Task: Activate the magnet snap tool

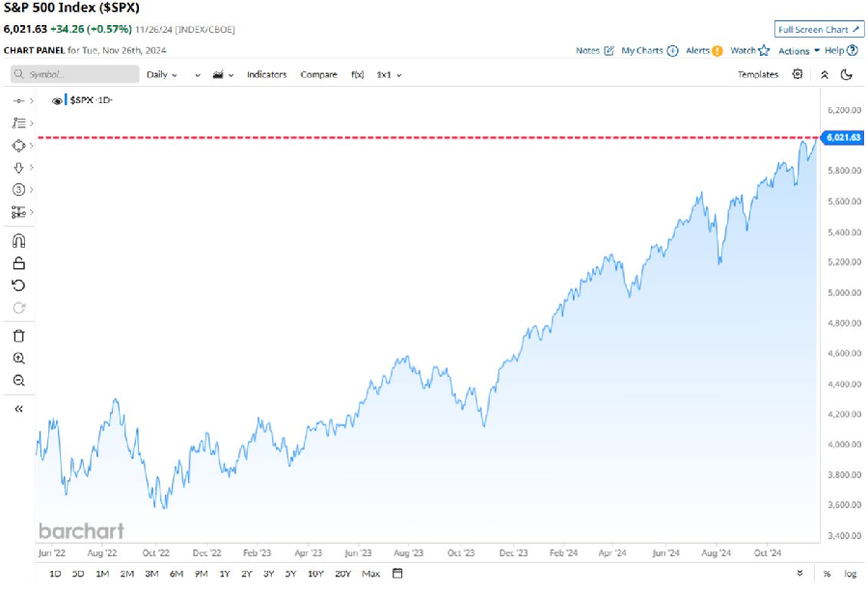Action: click(x=18, y=241)
